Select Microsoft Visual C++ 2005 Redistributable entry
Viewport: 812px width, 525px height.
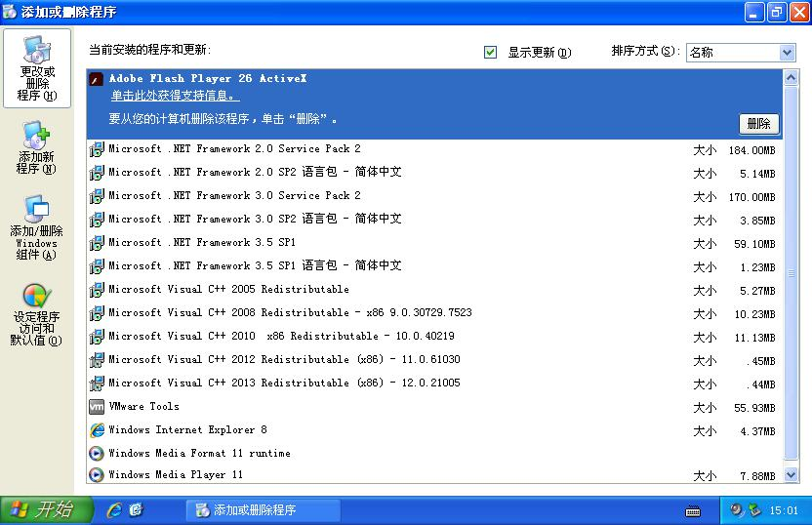[228, 289]
